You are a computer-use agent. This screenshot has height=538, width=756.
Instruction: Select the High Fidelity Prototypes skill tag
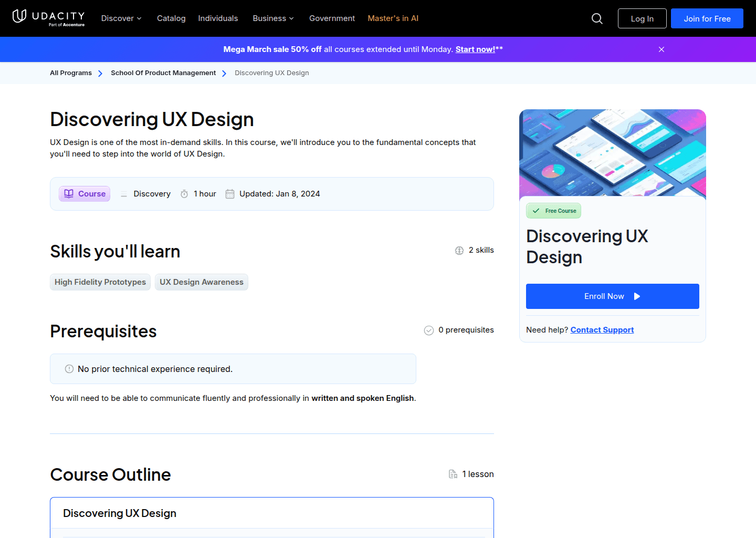pyautogui.click(x=100, y=282)
